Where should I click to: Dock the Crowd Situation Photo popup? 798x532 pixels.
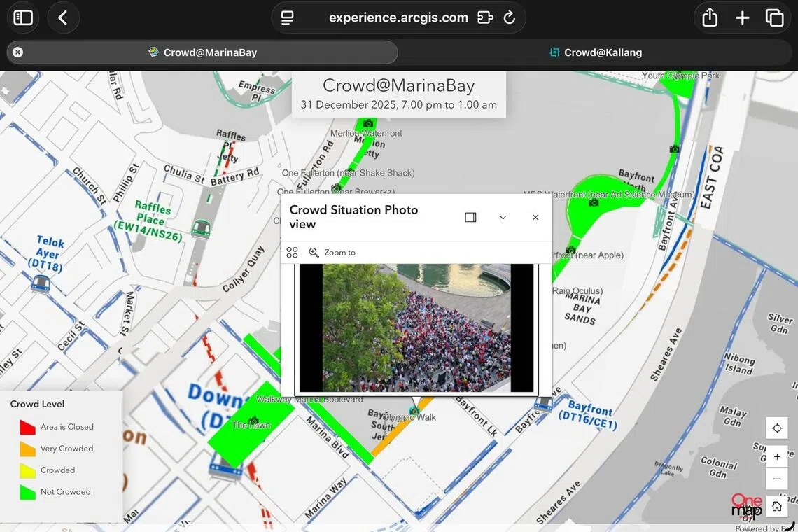(x=470, y=217)
